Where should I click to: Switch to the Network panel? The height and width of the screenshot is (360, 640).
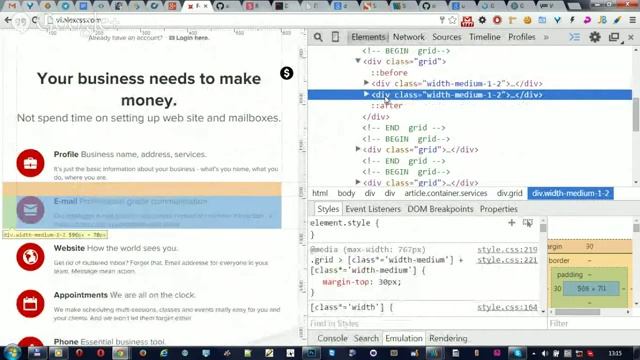(409, 37)
